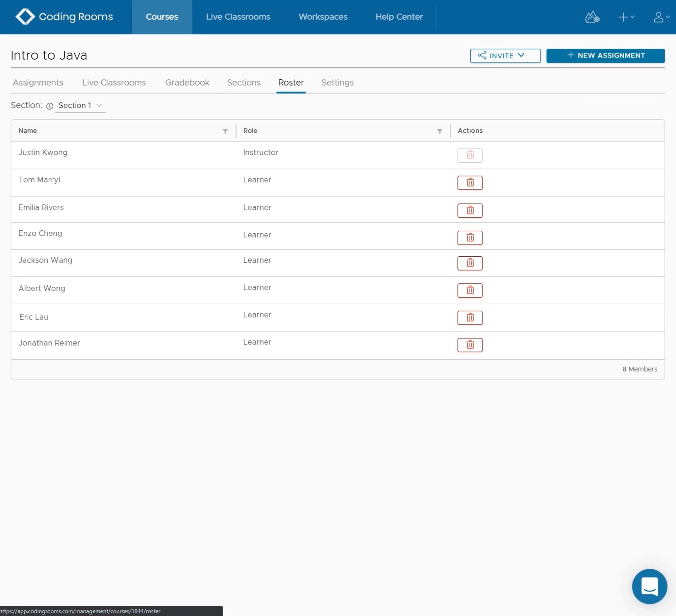Viewport: 676px width, 616px height.
Task: Click the New Assignment button
Action: (605, 56)
